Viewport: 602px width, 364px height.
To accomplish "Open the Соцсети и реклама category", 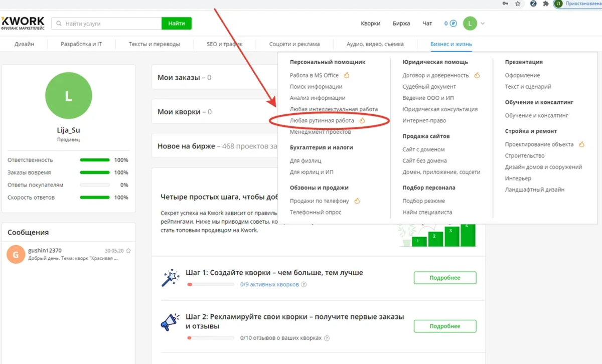I will [294, 44].
